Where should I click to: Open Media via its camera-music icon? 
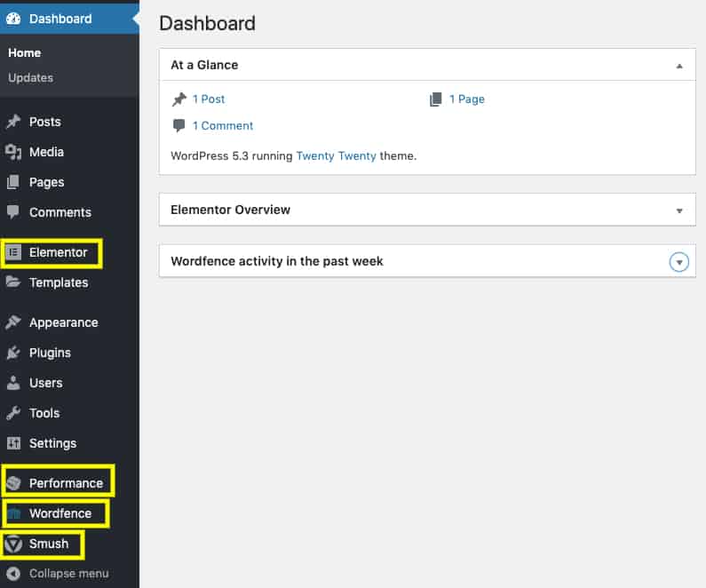coord(13,152)
